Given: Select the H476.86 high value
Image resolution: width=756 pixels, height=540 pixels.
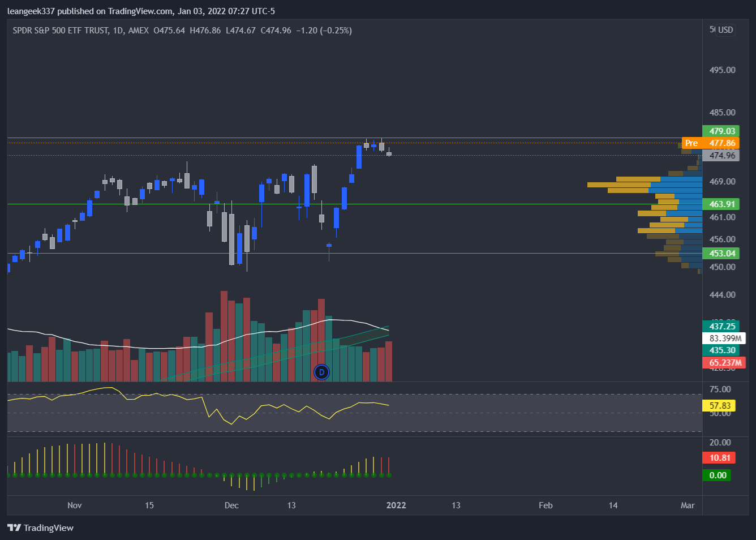Looking at the screenshot, I should pos(205,30).
